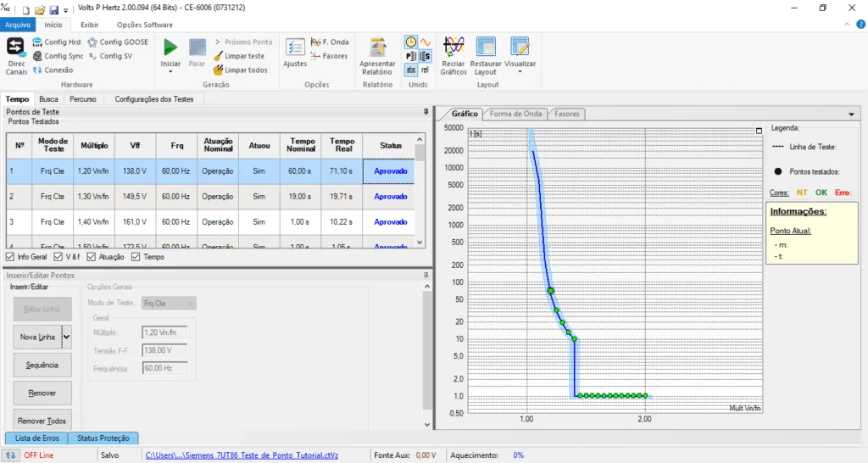Expand the Iniciar dropdown arrow

pos(170,72)
